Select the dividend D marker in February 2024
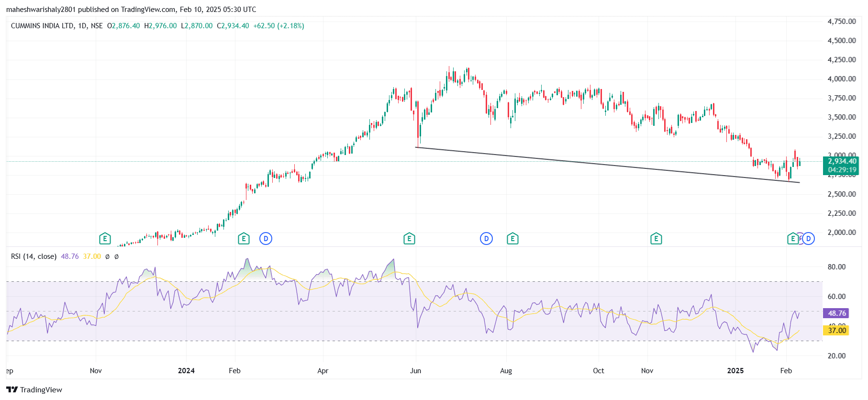The height and width of the screenshot is (400, 868). (266, 238)
